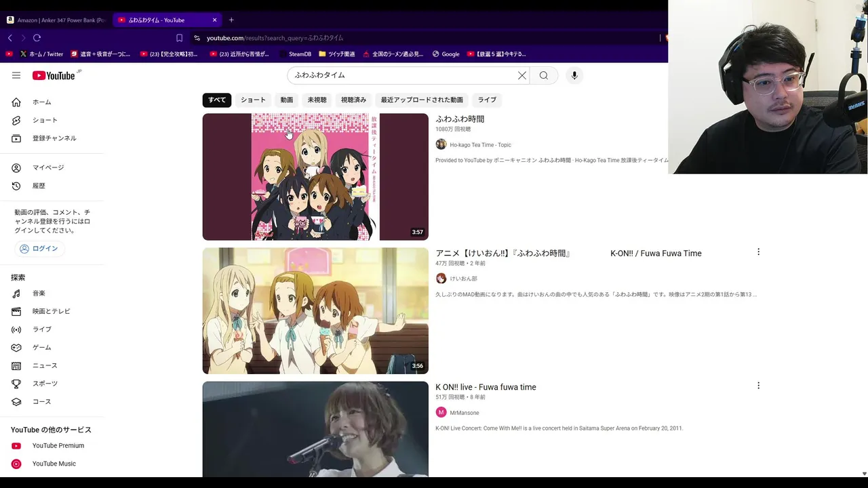Image resolution: width=868 pixels, height=488 pixels.
Task: Select the 視聴済み filter chip
Action: [x=353, y=100]
